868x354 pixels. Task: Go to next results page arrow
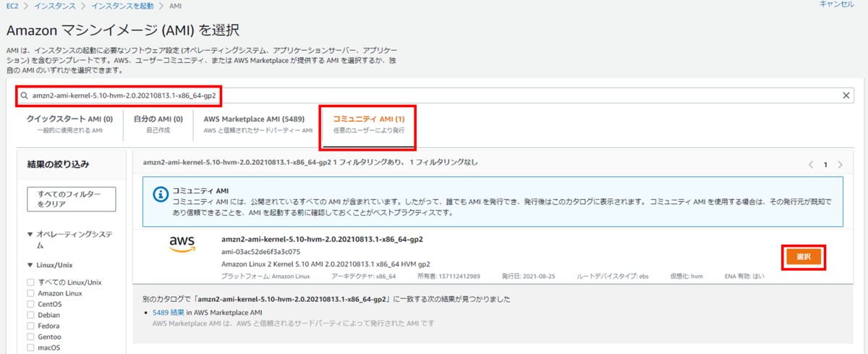tap(840, 164)
